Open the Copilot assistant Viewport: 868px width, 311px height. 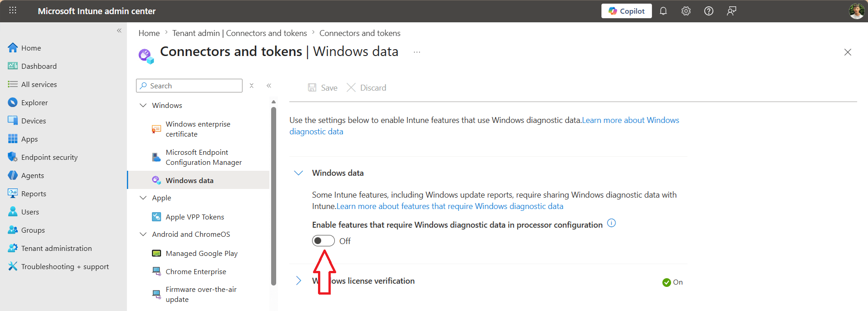click(x=626, y=11)
